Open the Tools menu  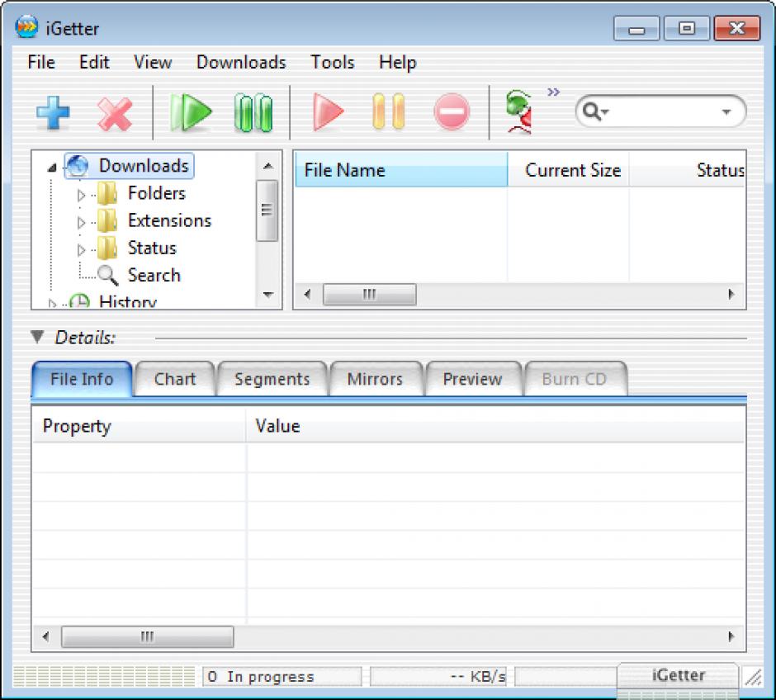click(332, 63)
